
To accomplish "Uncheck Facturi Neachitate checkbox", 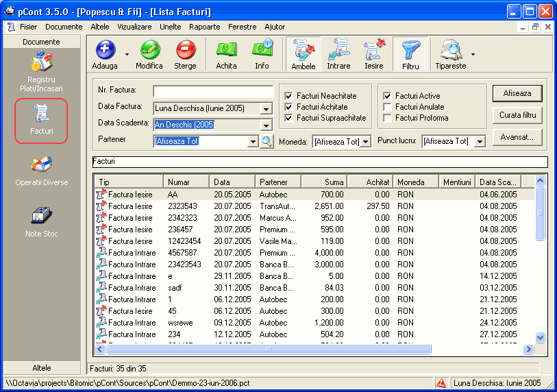I will pyautogui.click(x=289, y=96).
